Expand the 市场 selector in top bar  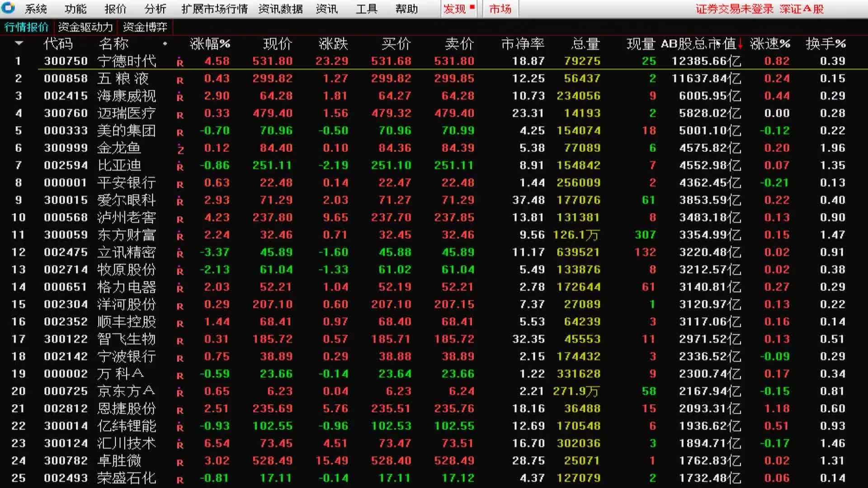(500, 9)
